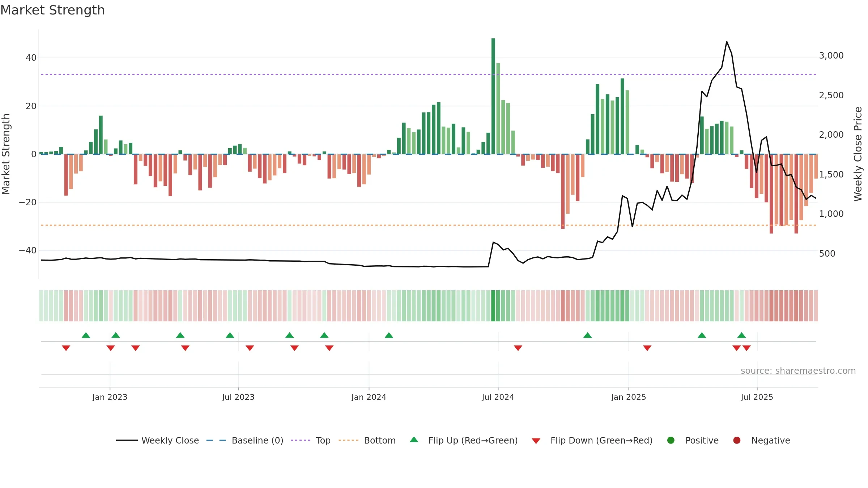Click the 'Jan 2025' x-axis label

click(x=628, y=397)
